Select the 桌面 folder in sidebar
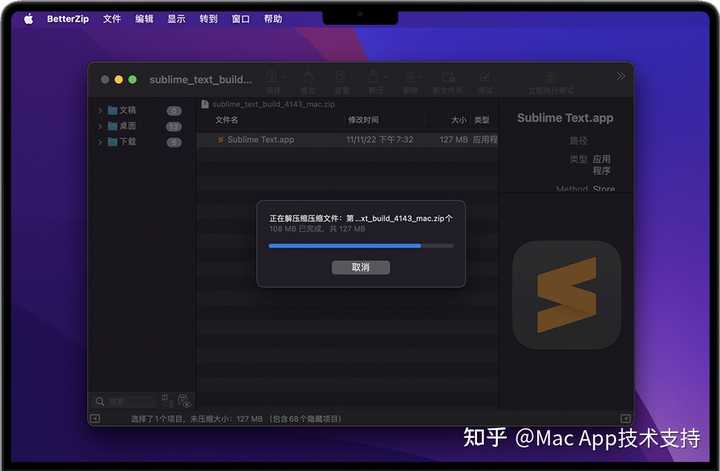The height and width of the screenshot is (471, 720). pyautogui.click(x=122, y=126)
